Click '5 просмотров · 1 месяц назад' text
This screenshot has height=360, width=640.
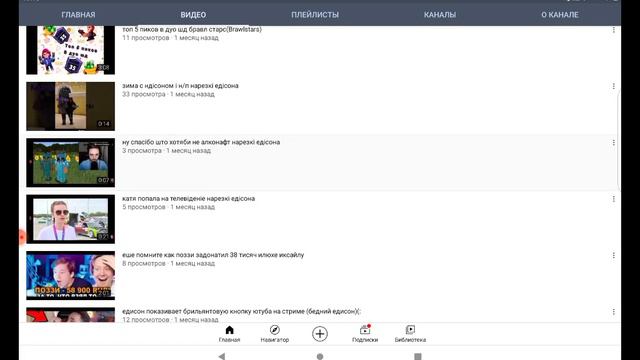(168, 207)
